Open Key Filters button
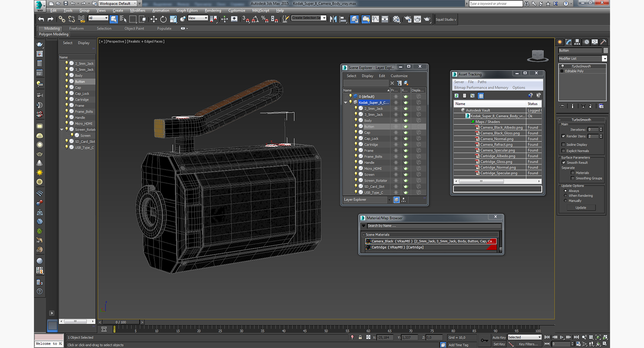 pyautogui.click(x=528, y=344)
